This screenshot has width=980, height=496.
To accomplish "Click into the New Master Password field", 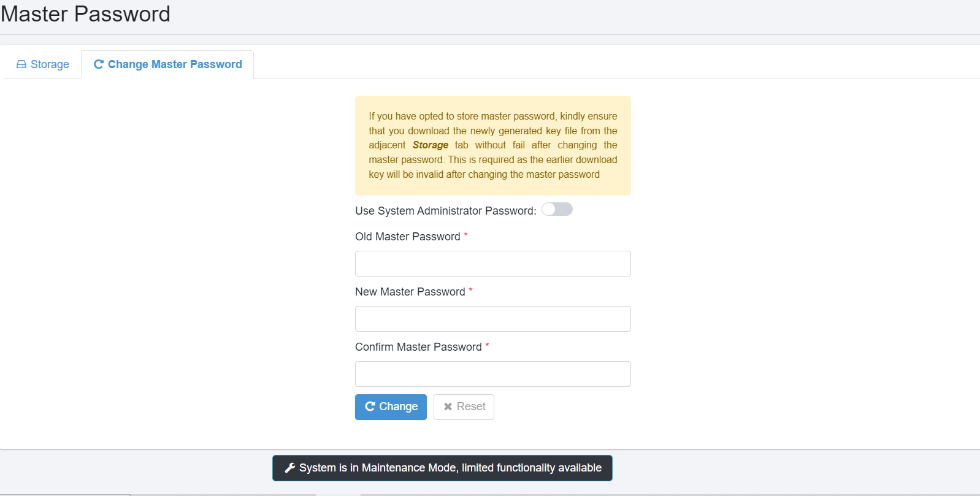I will pyautogui.click(x=492, y=319).
